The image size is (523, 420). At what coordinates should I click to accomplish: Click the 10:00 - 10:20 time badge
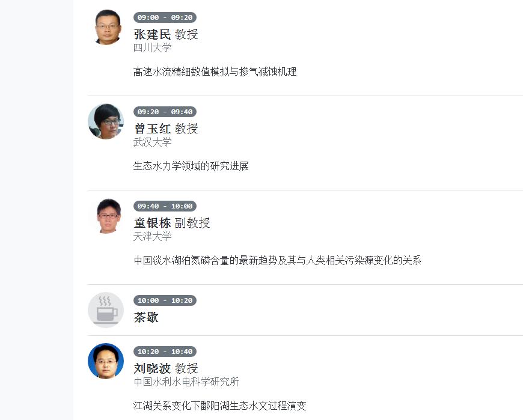165,300
